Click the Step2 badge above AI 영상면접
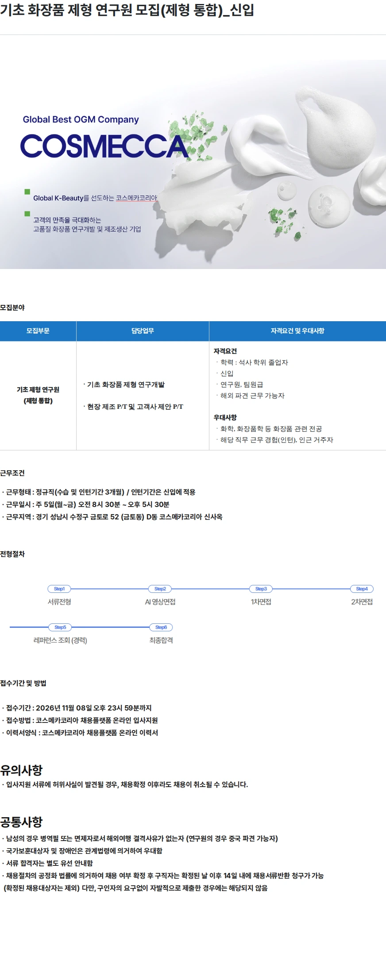The height and width of the screenshot is (980, 386). click(x=160, y=589)
